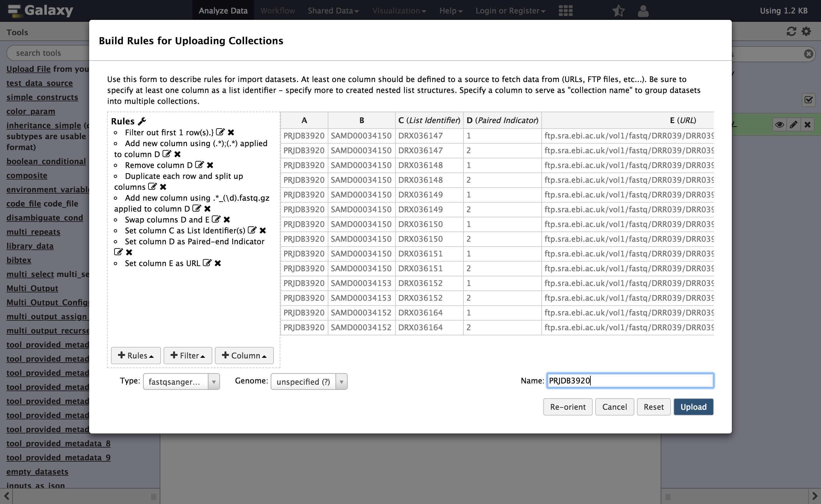The width and height of the screenshot is (821, 504).
Task: Clear the history search field
Action: tap(808, 54)
